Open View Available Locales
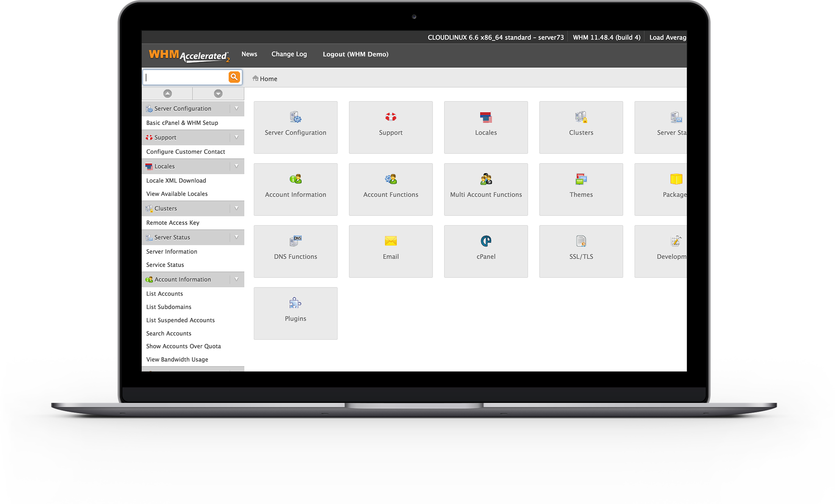The width and height of the screenshot is (835, 504). pyautogui.click(x=177, y=194)
